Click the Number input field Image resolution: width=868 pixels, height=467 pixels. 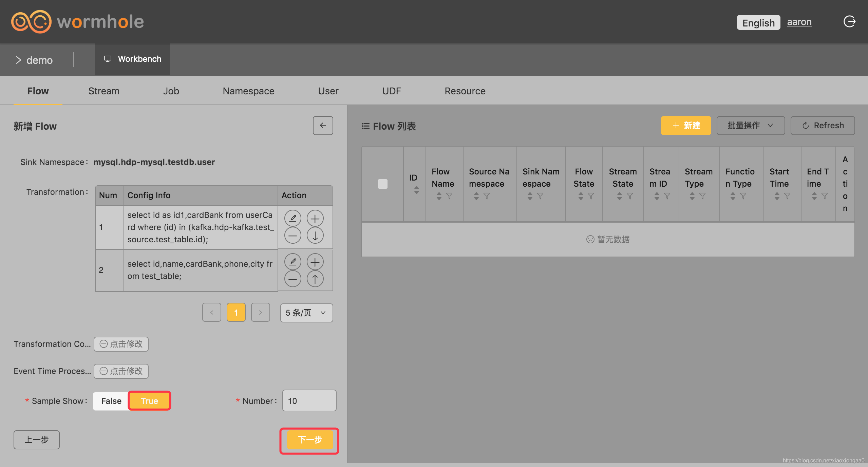309,401
